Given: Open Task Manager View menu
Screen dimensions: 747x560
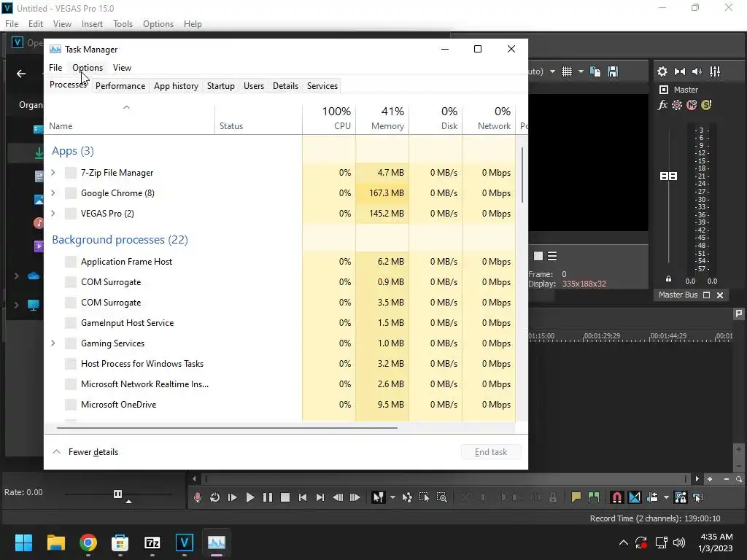Looking at the screenshot, I should (x=122, y=68).
